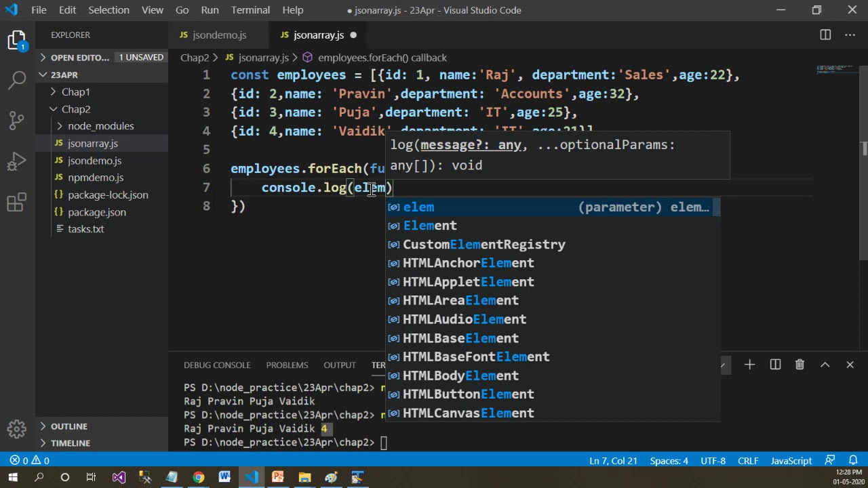Open the Run and Debug view
Viewport: 868px width, 488px height.
pos(17,161)
